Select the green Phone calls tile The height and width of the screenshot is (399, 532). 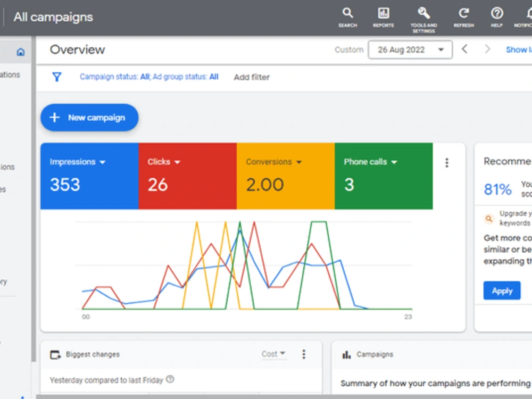coord(384,176)
